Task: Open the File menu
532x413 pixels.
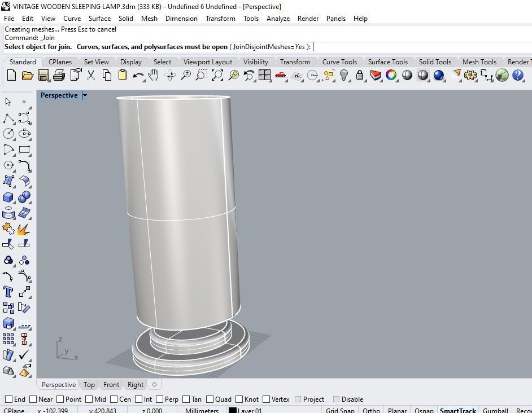Action: pyautogui.click(x=9, y=18)
